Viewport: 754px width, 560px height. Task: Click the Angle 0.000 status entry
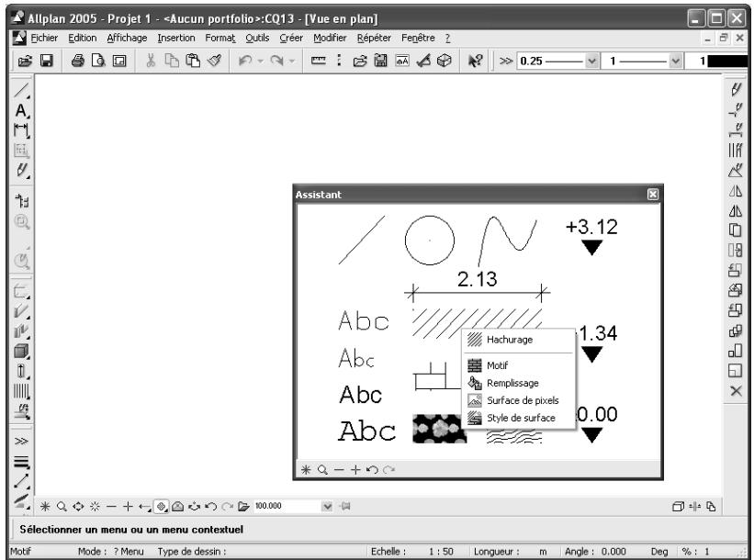[595, 552]
